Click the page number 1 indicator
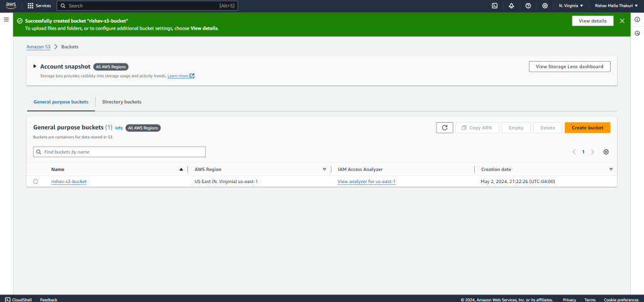This screenshot has width=644, height=302. [583, 152]
